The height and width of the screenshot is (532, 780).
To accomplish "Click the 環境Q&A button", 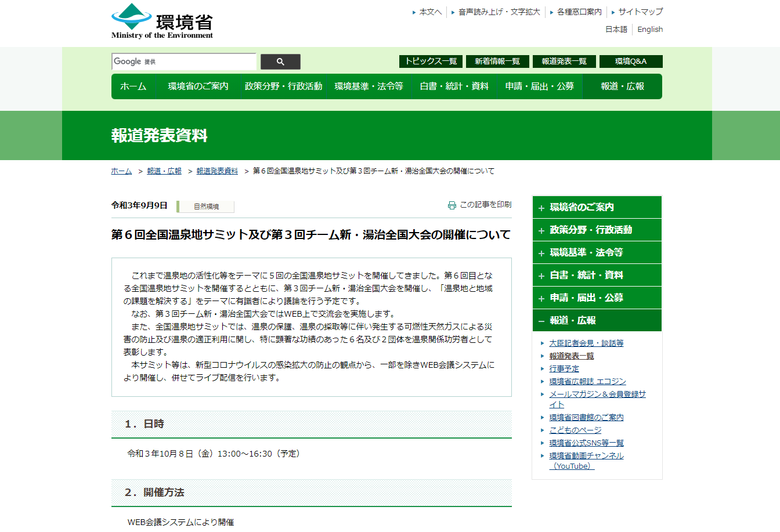I will (x=630, y=61).
